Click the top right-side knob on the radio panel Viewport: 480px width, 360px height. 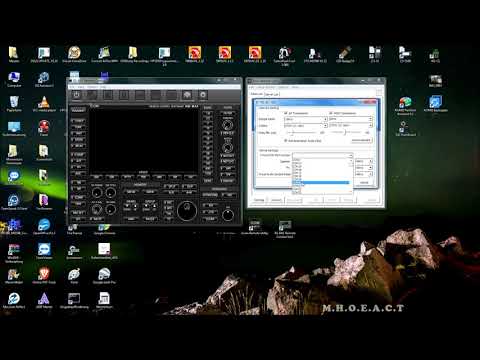coord(228,125)
